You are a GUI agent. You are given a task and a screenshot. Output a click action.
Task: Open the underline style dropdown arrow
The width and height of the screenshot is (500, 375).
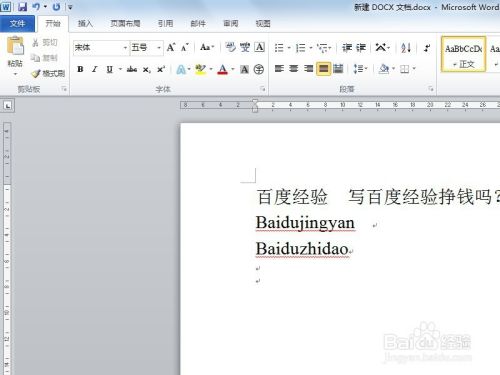[x=120, y=69]
